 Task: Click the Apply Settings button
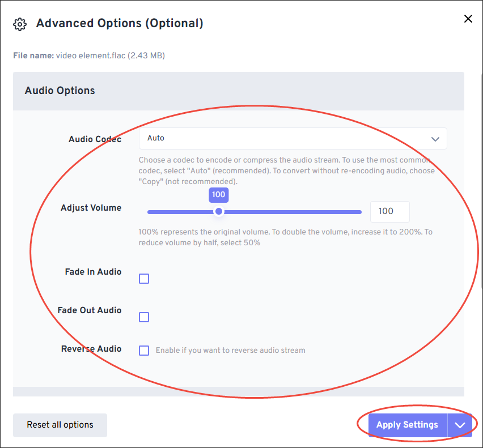pyautogui.click(x=407, y=425)
